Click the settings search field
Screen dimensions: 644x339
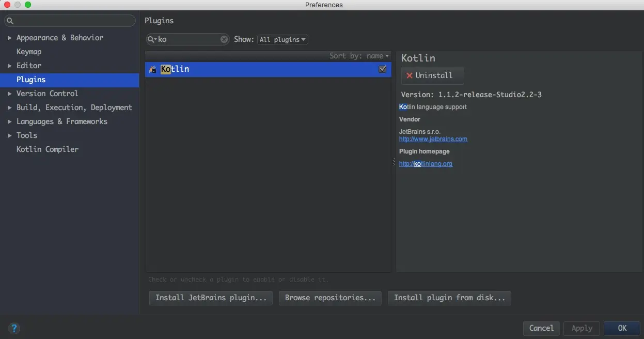(x=70, y=21)
